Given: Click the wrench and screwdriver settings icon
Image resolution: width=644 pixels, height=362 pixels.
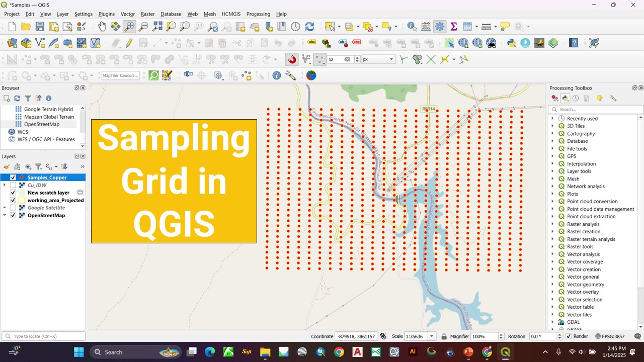Looking at the screenshot, I should (x=291, y=75).
